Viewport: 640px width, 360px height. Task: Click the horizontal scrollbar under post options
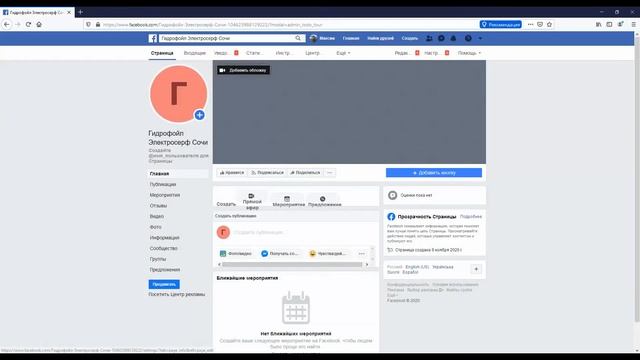click(x=292, y=264)
